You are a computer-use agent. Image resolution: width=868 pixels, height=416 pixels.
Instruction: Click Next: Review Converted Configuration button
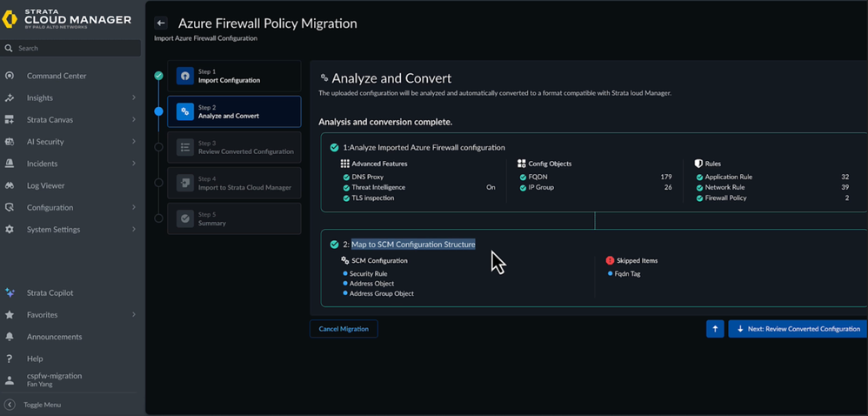coord(798,329)
